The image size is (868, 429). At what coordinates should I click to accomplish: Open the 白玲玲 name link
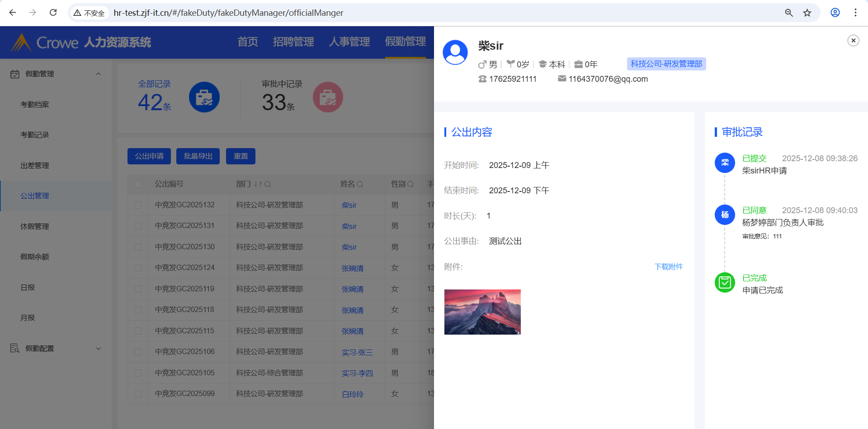click(353, 394)
